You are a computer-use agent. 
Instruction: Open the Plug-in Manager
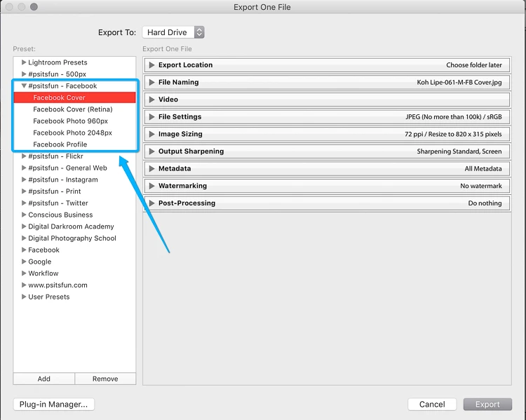pos(54,405)
